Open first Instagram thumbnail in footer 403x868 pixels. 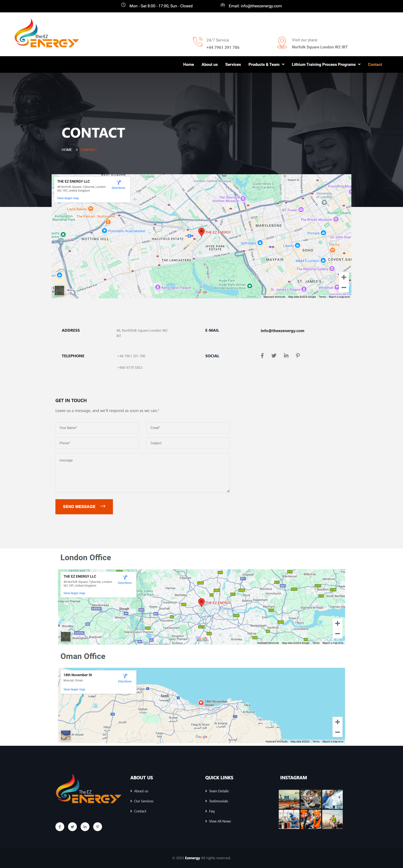click(x=289, y=799)
